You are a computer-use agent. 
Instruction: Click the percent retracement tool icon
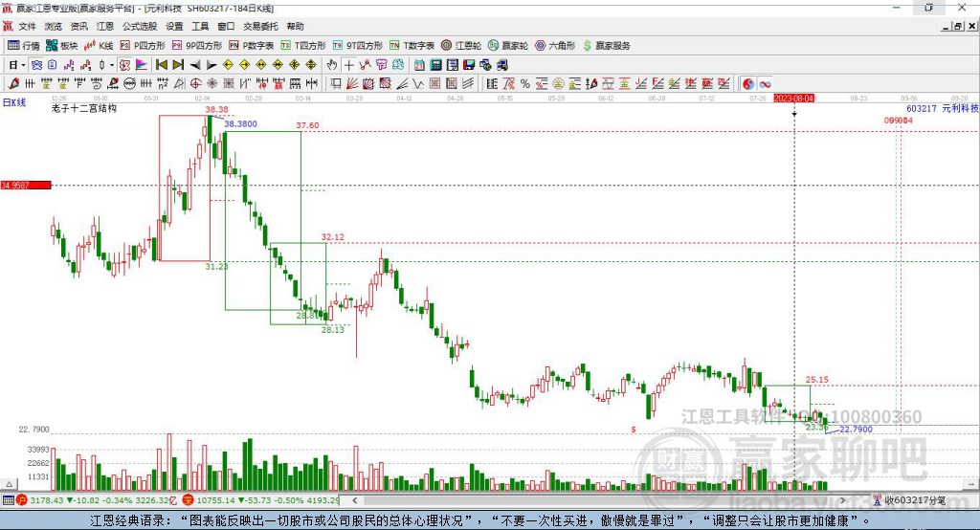(525, 84)
